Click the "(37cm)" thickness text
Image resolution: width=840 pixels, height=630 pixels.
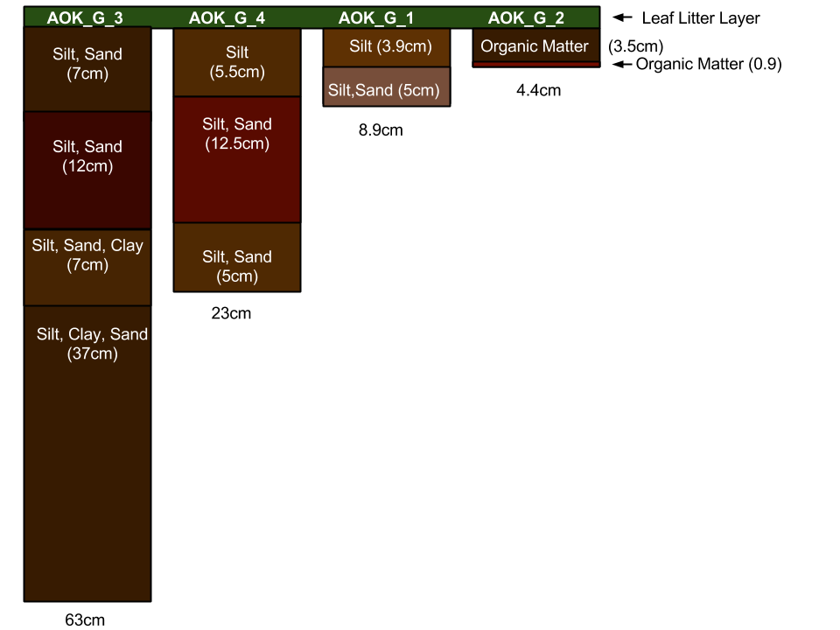pyautogui.click(x=92, y=353)
